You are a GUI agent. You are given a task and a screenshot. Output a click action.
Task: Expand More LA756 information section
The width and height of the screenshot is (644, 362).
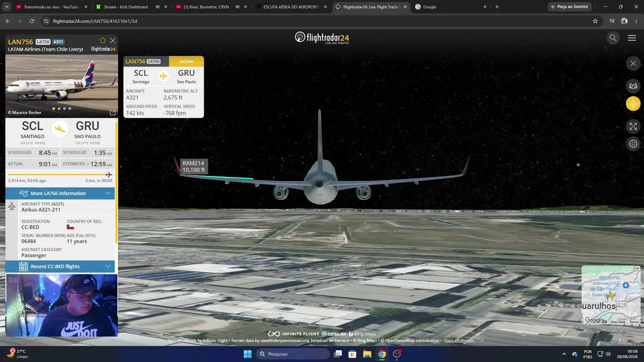point(60,193)
